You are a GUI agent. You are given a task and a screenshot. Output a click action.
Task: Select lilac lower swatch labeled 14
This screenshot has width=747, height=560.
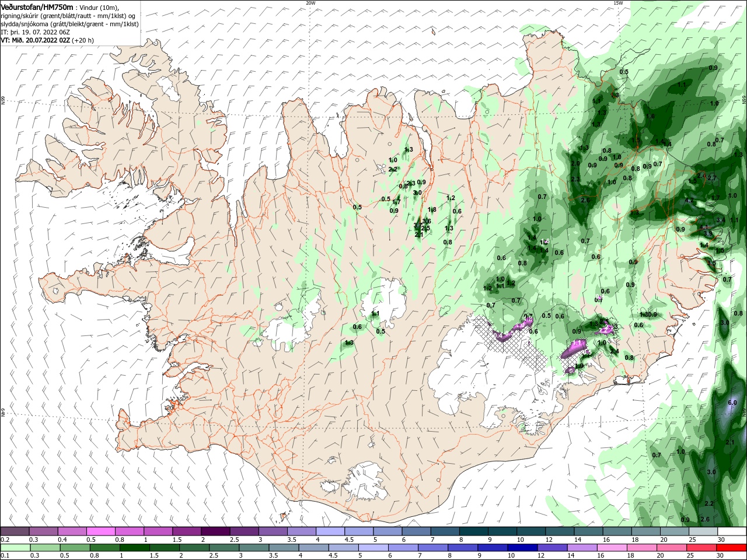[582, 548]
